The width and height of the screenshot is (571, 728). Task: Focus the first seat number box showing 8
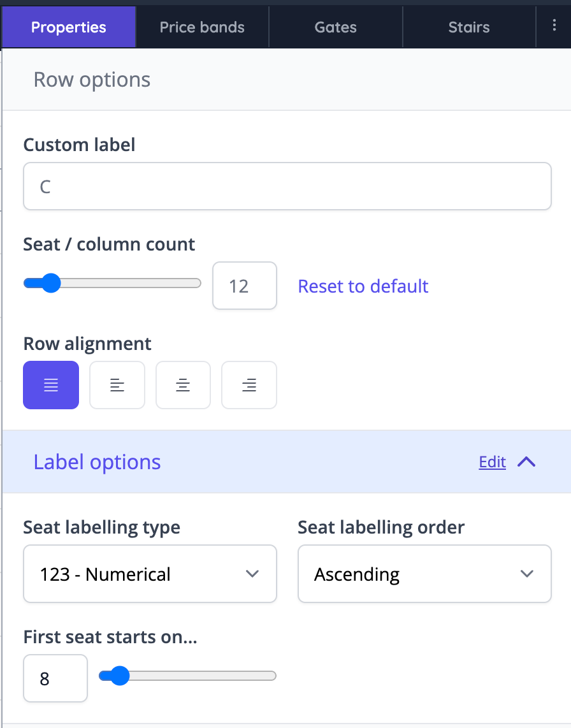pyautogui.click(x=55, y=678)
